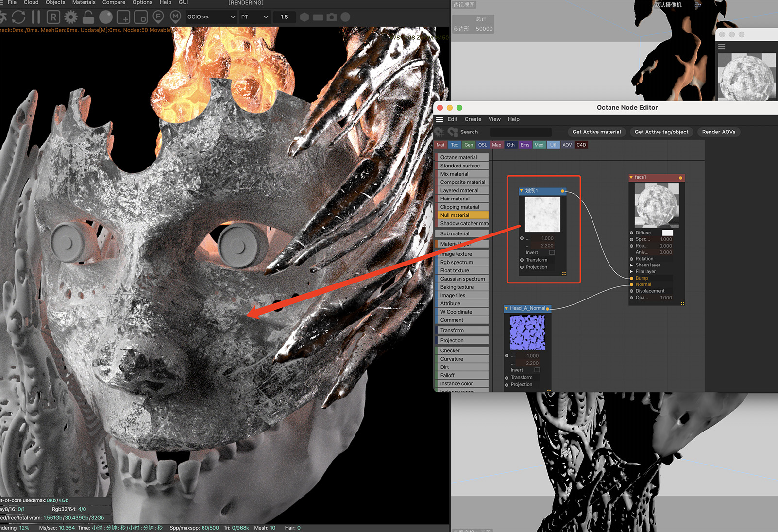Toggle Invert checkbox in 划痕1 node
778x532 pixels.
click(x=552, y=252)
